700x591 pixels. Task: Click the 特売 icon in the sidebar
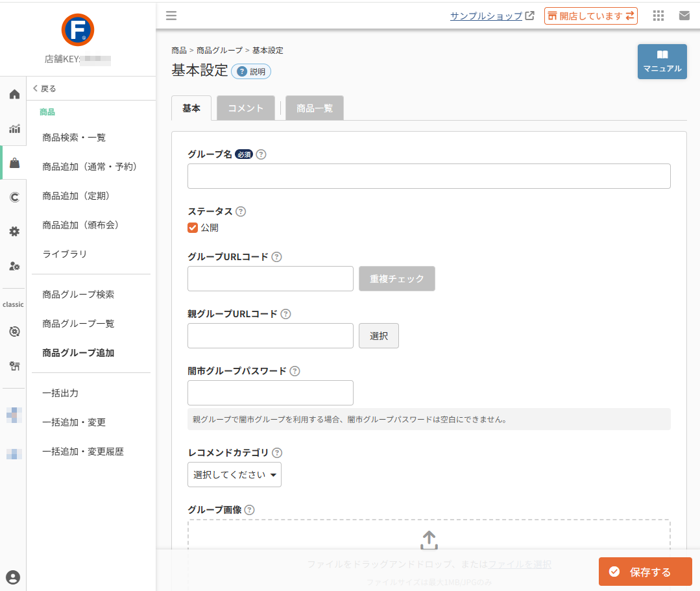pyautogui.click(x=14, y=366)
